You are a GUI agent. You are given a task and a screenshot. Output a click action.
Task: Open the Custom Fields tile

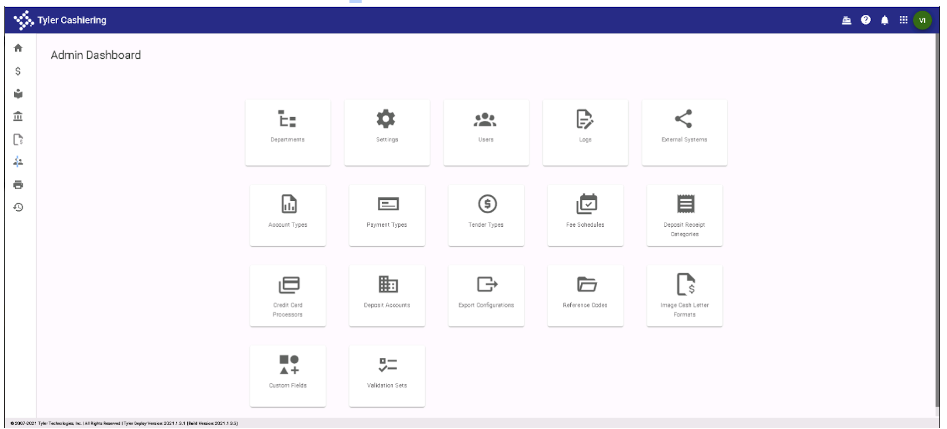pyautogui.click(x=287, y=376)
